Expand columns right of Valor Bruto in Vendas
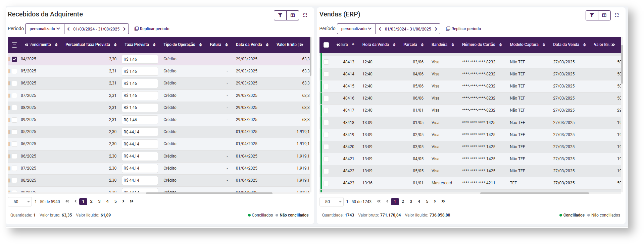The height and width of the screenshot is (244, 644). pyautogui.click(x=613, y=45)
